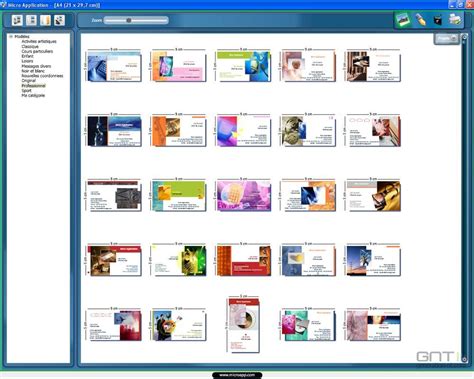Select the Activités artistiques category
474x379 pixels.
point(39,41)
